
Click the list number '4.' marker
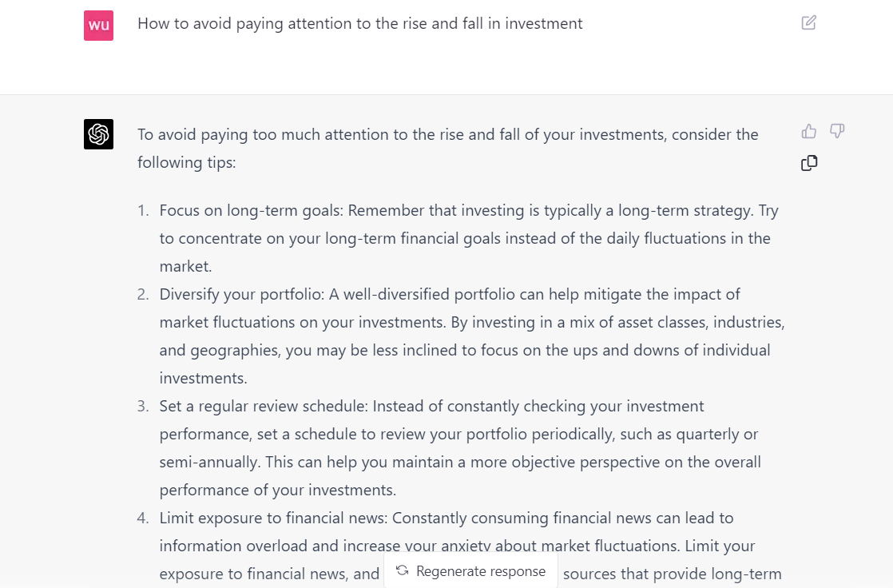tap(143, 518)
